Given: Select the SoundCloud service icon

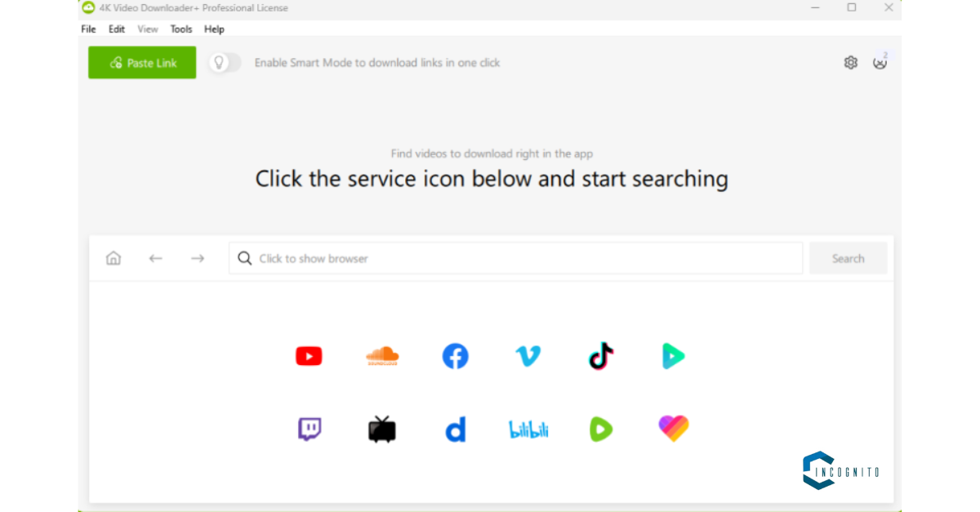Looking at the screenshot, I should 382,356.
